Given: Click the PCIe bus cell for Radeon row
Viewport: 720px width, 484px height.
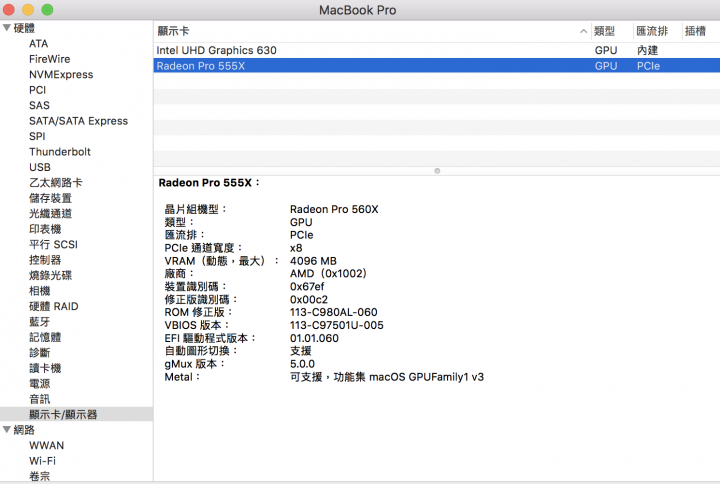Looking at the screenshot, I should pyautogui.click(x=648, y=66).
